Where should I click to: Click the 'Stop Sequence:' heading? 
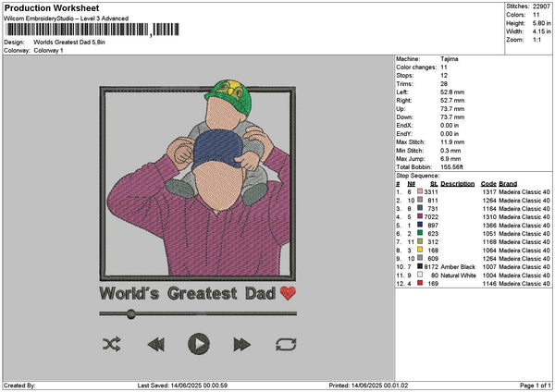pyautogui.click(x=416, y=174)
